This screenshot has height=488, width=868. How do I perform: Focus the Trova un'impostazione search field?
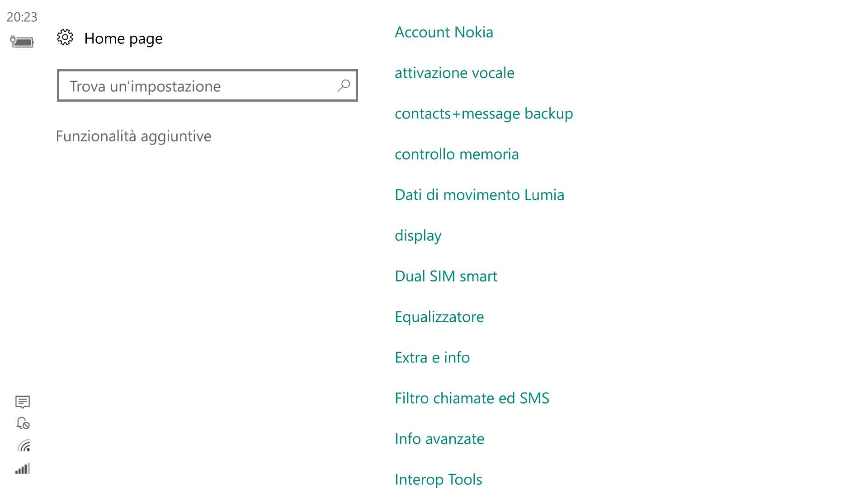(208, 85)
